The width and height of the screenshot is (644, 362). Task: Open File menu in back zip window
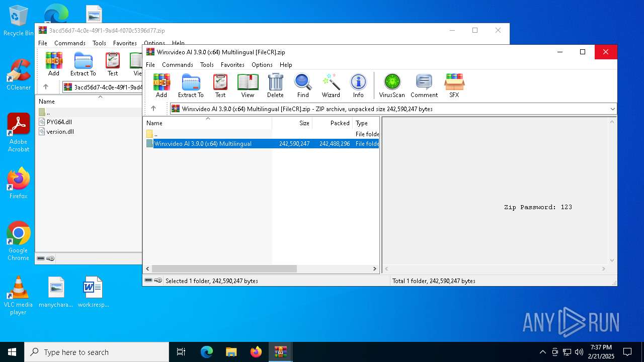click(x=43, y=43)
